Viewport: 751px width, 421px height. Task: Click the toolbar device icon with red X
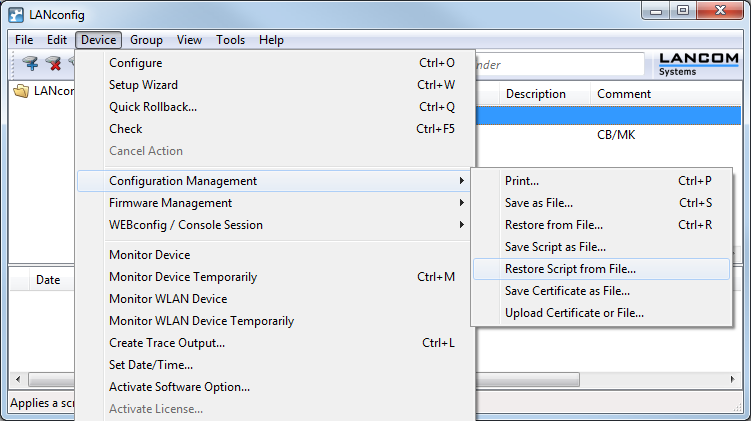tap(53, 64)
